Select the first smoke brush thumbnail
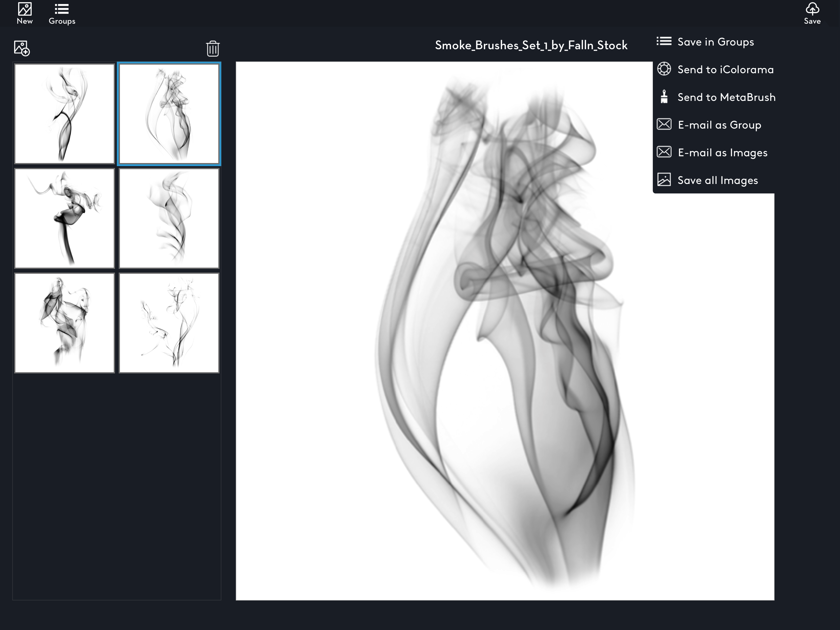This screenshot has width=840, height=630. pyautogui.click(x=65, y=114)
